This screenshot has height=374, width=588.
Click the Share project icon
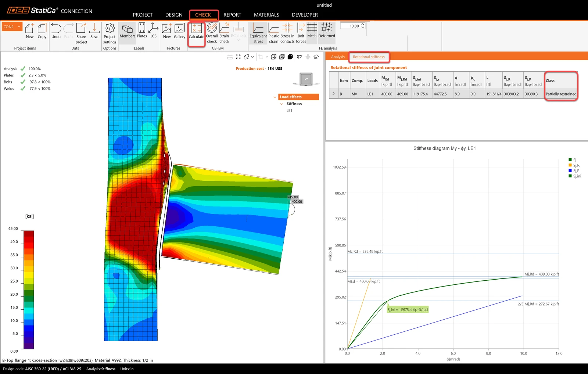click(81, 33)
